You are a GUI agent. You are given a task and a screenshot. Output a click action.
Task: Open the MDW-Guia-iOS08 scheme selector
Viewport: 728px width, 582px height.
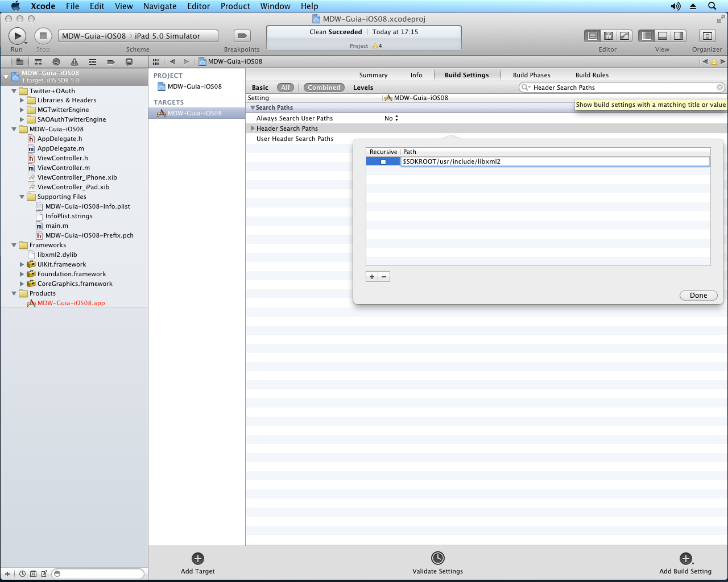pyautogui.click(x=94, y=36)
